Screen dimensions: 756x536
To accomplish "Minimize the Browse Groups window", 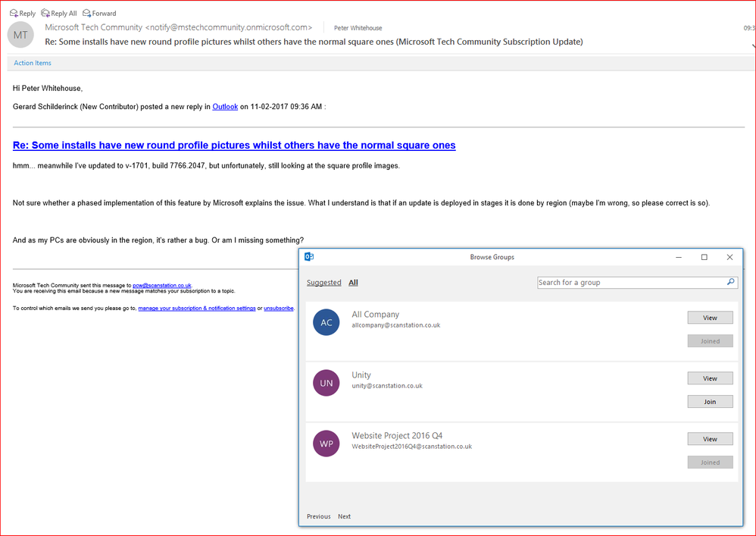I will (x=679, y=257).
